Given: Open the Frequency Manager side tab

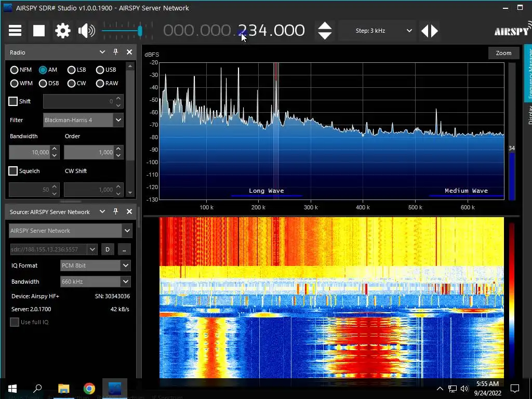Looking at the screenshot, I should (528, 73).
